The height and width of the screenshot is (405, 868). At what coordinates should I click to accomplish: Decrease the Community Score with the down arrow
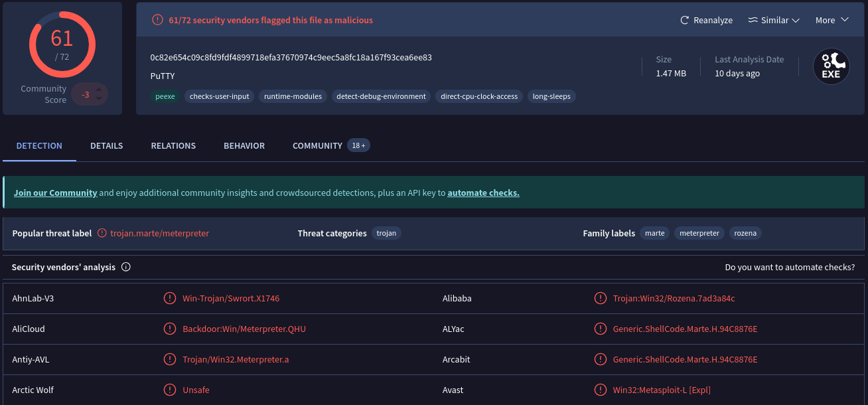click(98, 98)
